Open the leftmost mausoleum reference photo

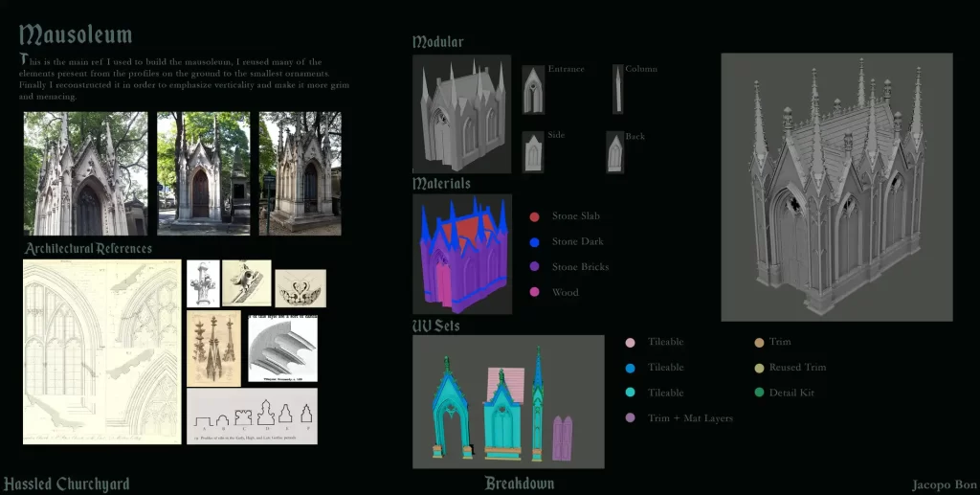86,173
